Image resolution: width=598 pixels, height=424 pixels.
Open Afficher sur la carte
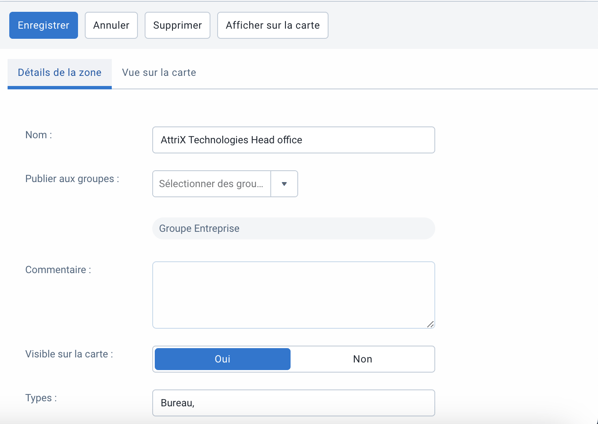click(x=273, y=26)
